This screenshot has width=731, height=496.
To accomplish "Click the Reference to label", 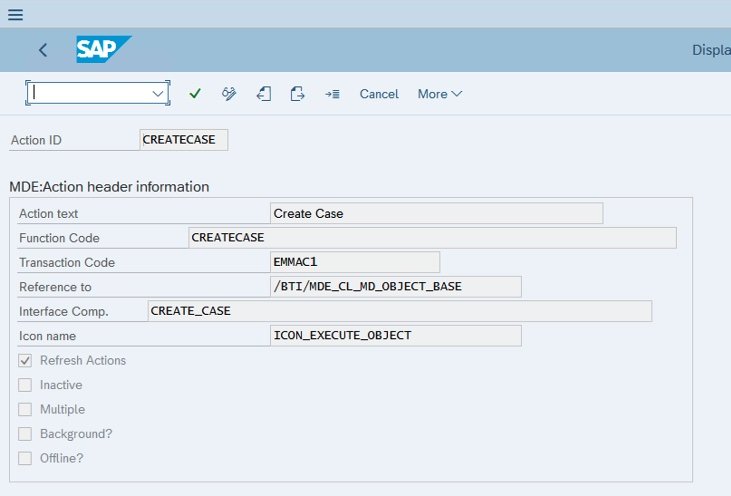I will pyautogui.click(x=55, y=287).
